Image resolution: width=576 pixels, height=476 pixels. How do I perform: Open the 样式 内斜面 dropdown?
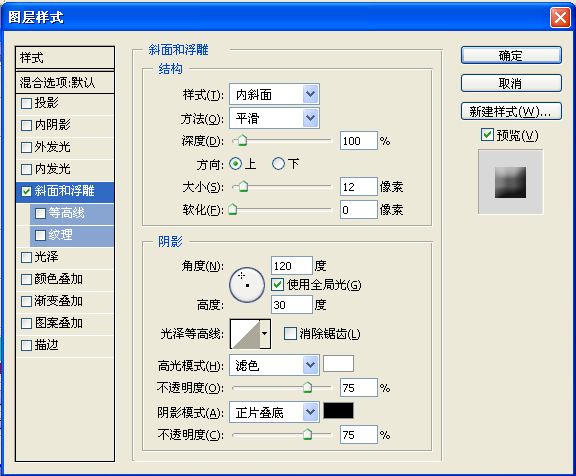pos(274,95)
